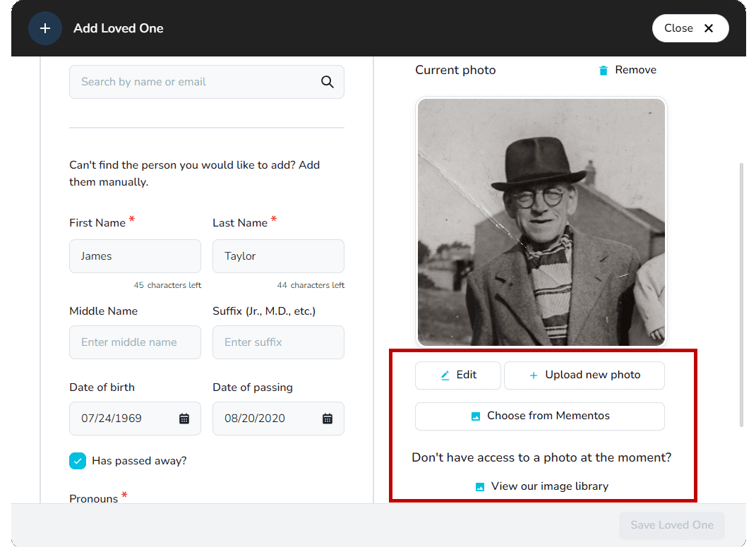Screen dimensions: 756x547
Task: Close the Add Loved One dialog
Action: 690,28
